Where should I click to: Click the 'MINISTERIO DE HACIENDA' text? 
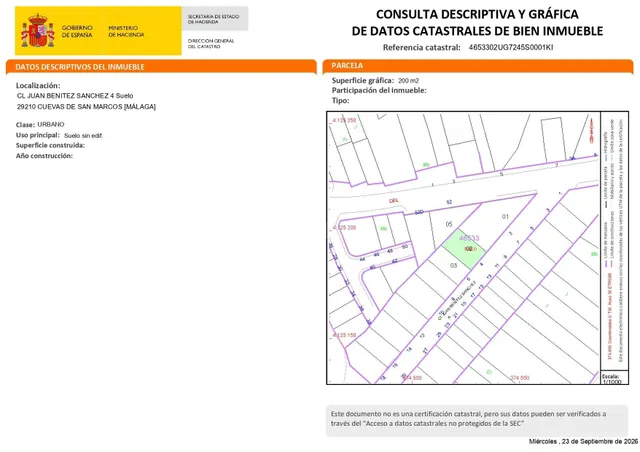coord(126,31)
